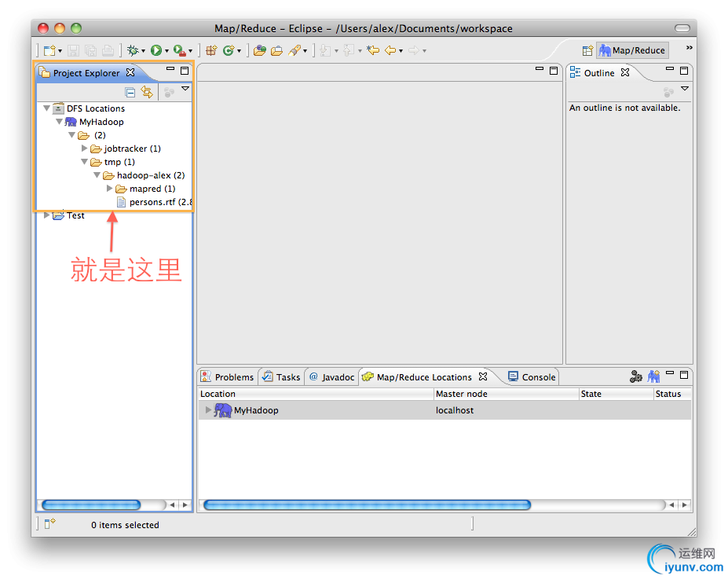
Task: Click the green Run button
Action: point(156,50)
